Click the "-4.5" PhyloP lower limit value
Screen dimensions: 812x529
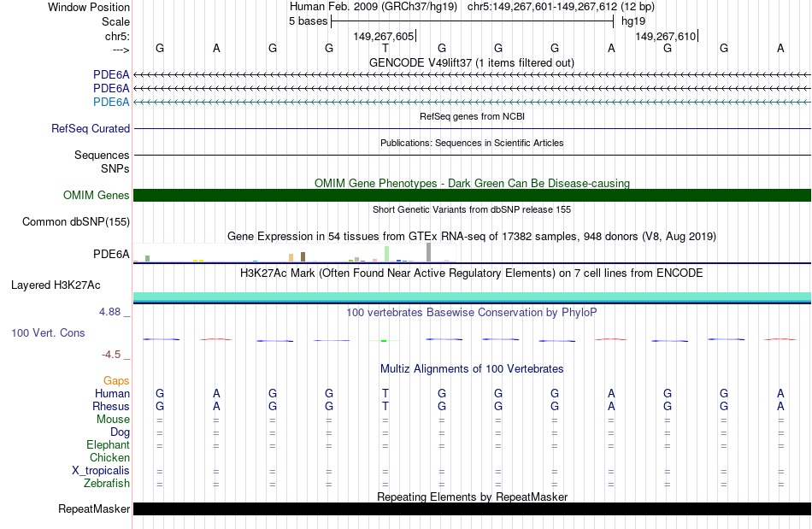coord(111,355)
